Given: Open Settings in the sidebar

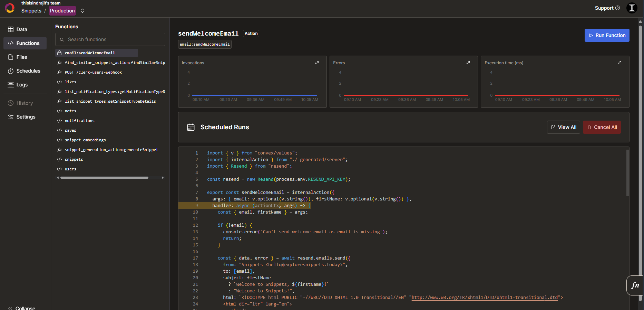Looking at the screenshot, I should [25, 117].
